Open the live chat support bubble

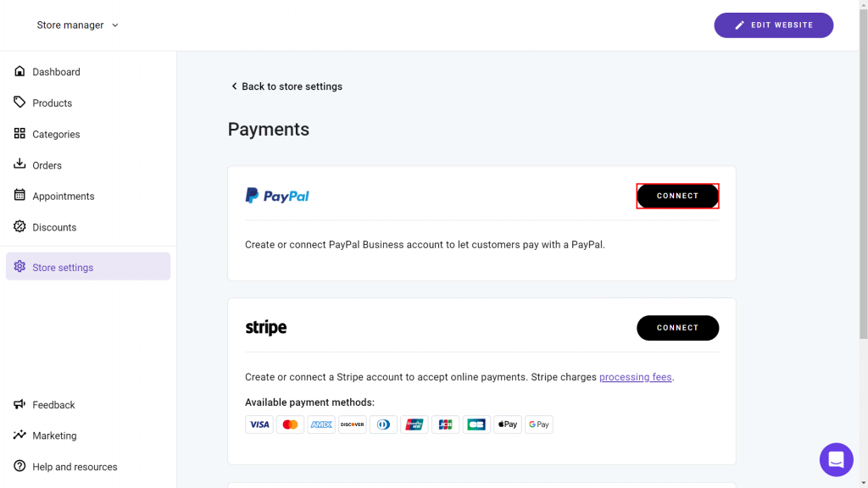point(836,459)
